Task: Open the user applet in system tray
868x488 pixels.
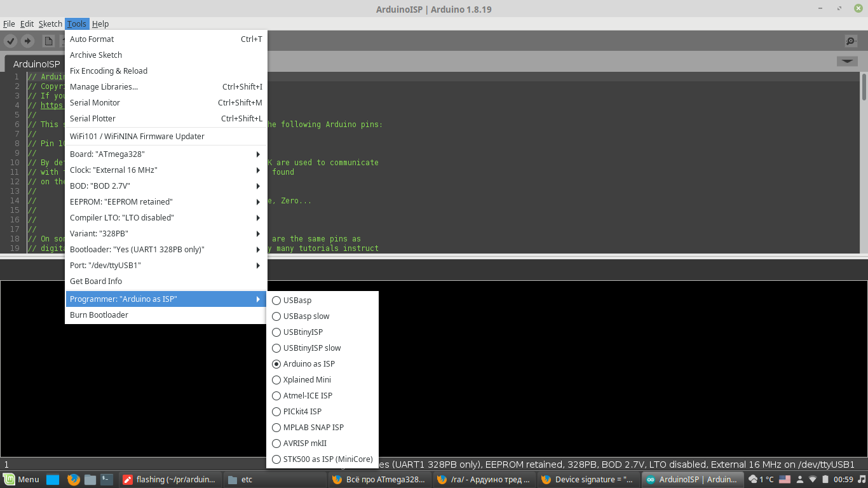Action: (800, 480)
